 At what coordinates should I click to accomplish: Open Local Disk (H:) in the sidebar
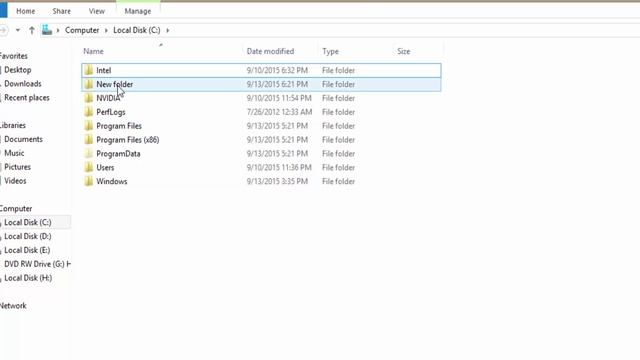click(x=28, y=278)
